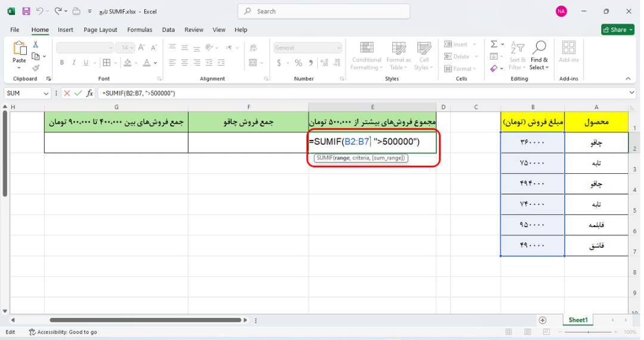Open Find & Select menu
The width and height of the screenshot is (644, 340).
(x=539, y=56)
